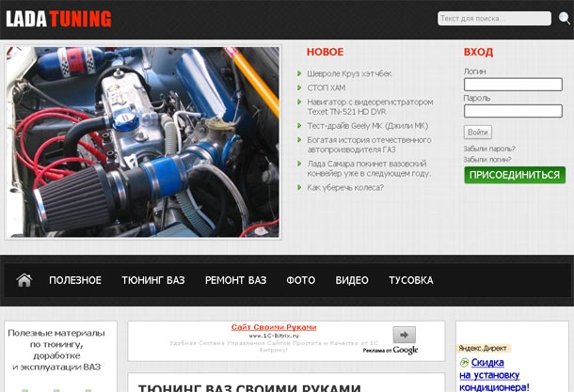Read the Шевроле Круз хэтчбек news
The image size is (574, 392).
(349, 73)
